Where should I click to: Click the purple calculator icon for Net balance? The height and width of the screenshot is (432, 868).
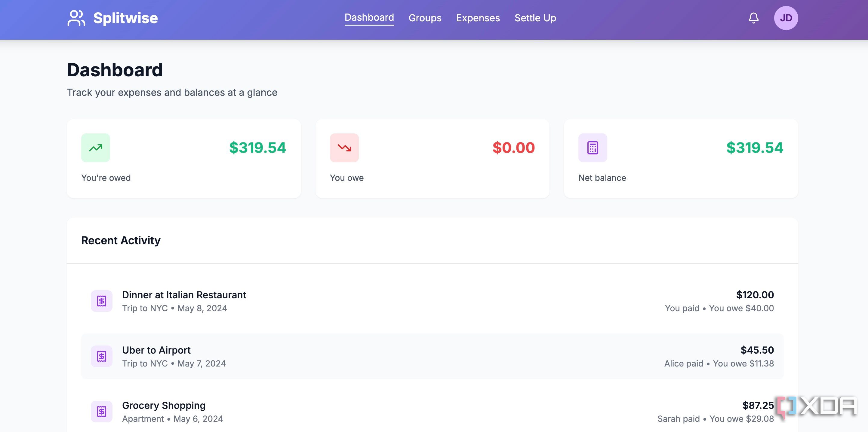click(x=593, y=148)
